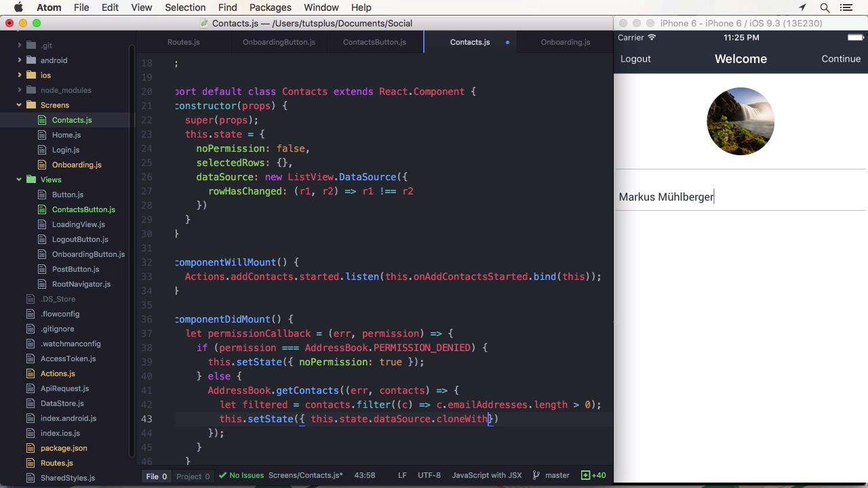The height and width of the screenshot is (488, 868).
Task: Open the Edit menu
Action: click(x=110, y=7)
